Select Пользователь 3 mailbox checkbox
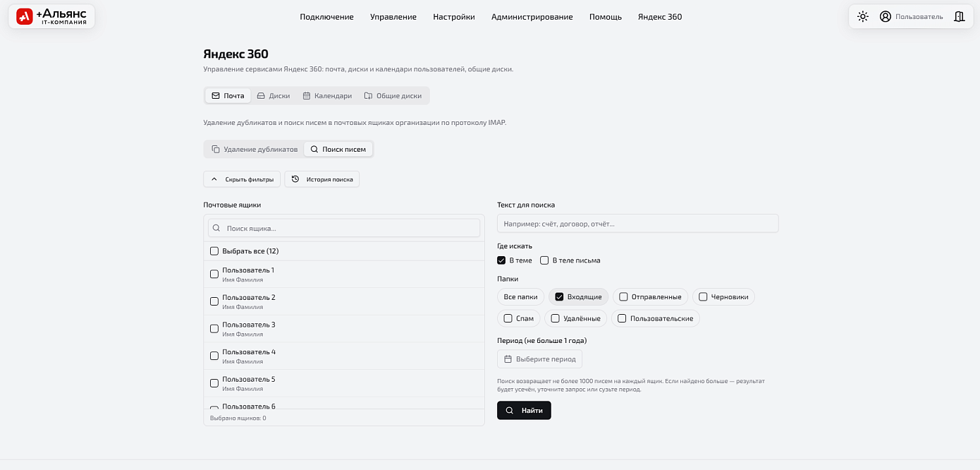The image size is (980, 470). click(214, 329)
